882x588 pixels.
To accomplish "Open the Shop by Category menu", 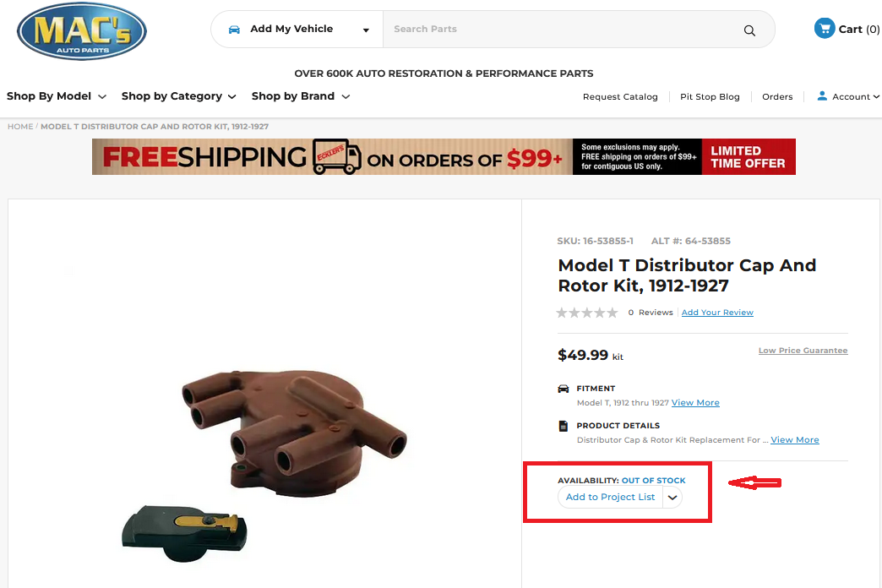I will tap(178, 96).
